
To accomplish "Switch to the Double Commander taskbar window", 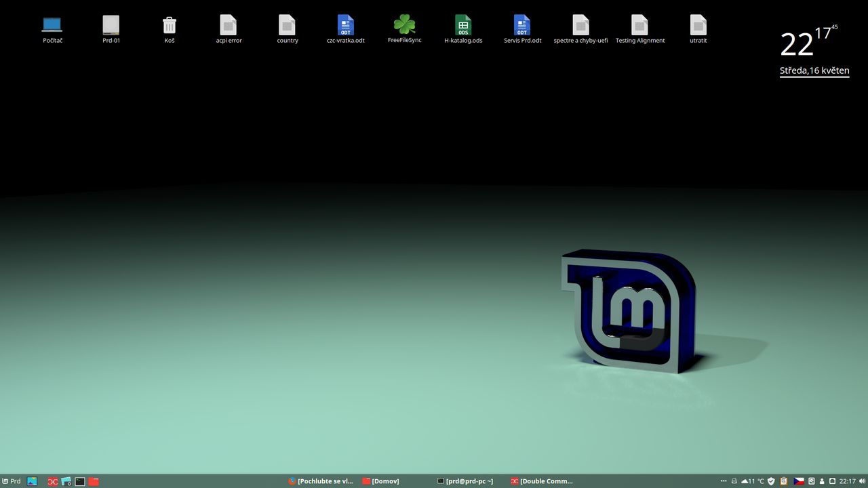I will [542, 481].
